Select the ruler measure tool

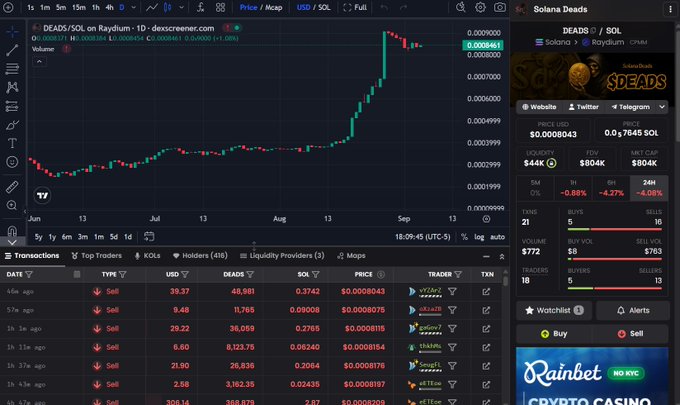click(12, 187)
